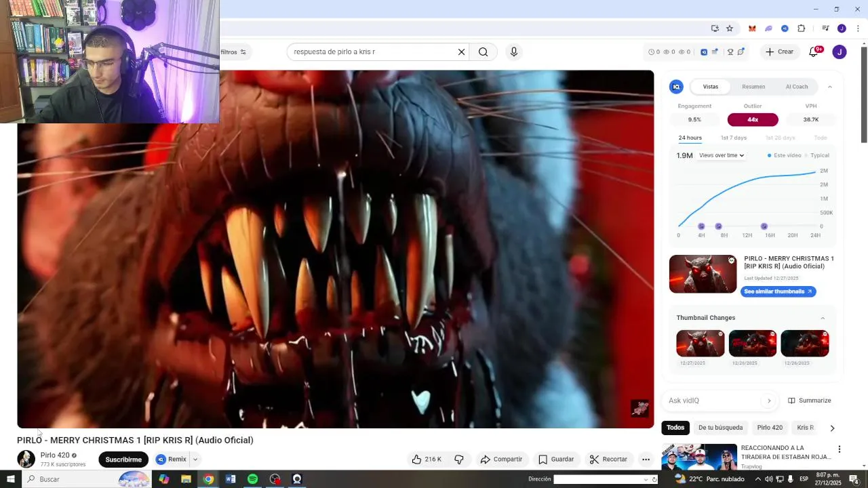
Task: Click the 4H marker on the chart
Action: (x=701, y=226)
